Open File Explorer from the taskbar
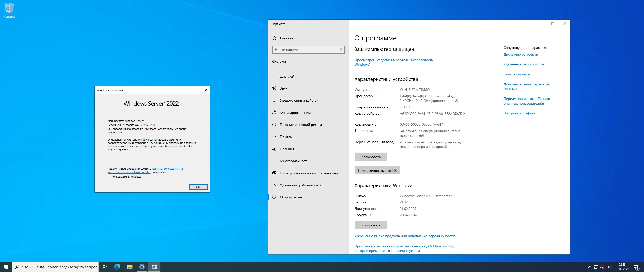Image resolution: width=644 pixels, height=272 pixels. pos(130,267)
